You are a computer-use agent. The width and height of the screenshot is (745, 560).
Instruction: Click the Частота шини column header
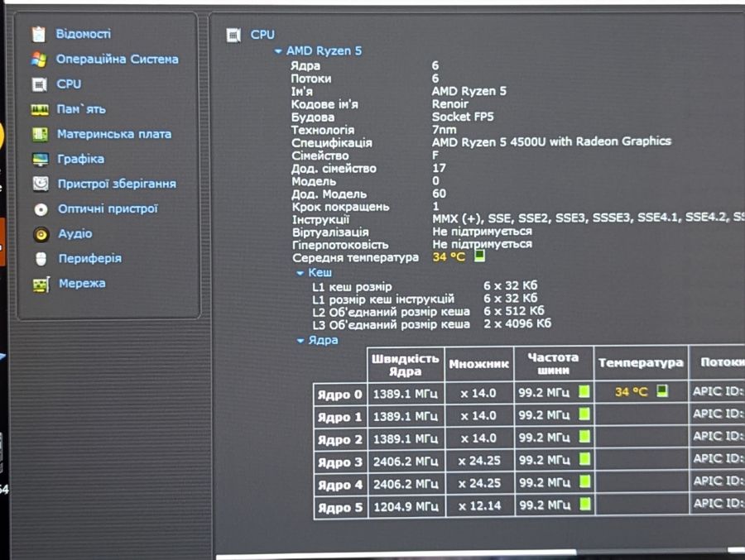click(x=553, y=363)
